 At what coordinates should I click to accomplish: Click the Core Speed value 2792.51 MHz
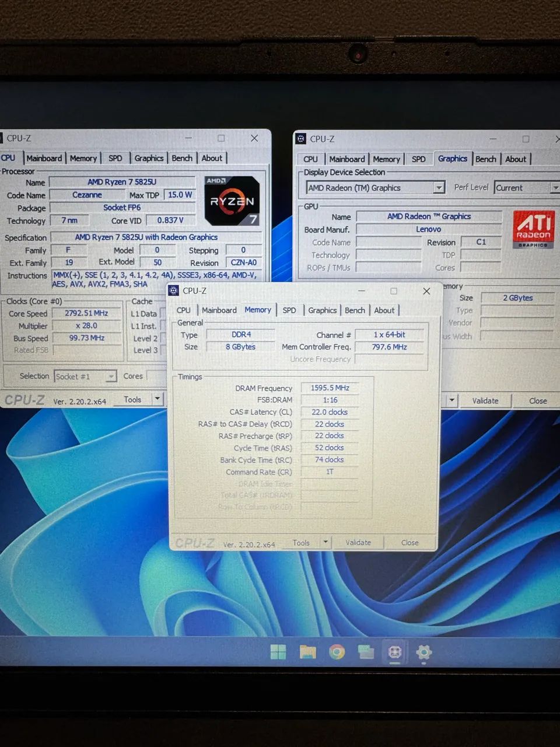[86, 313]
